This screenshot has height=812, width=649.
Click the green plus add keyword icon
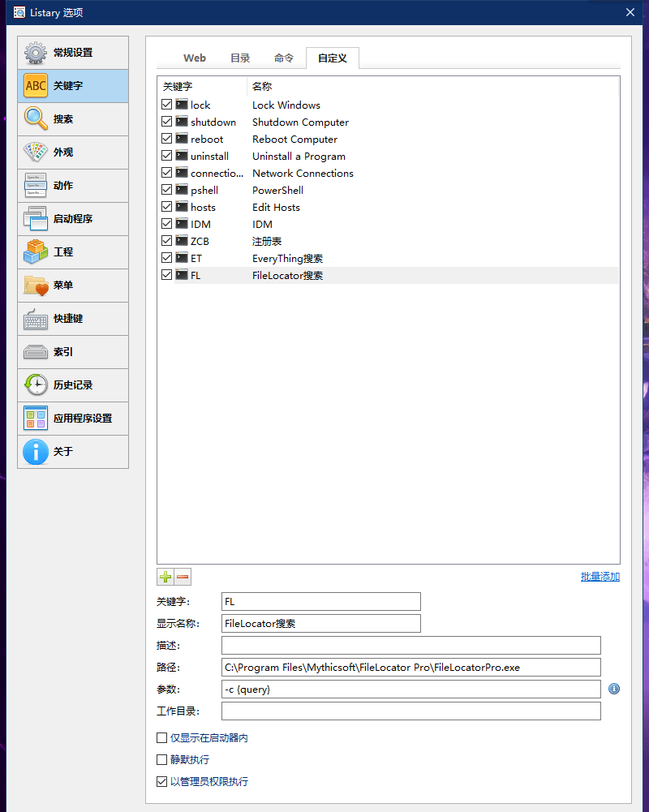[x=165, y=578]
